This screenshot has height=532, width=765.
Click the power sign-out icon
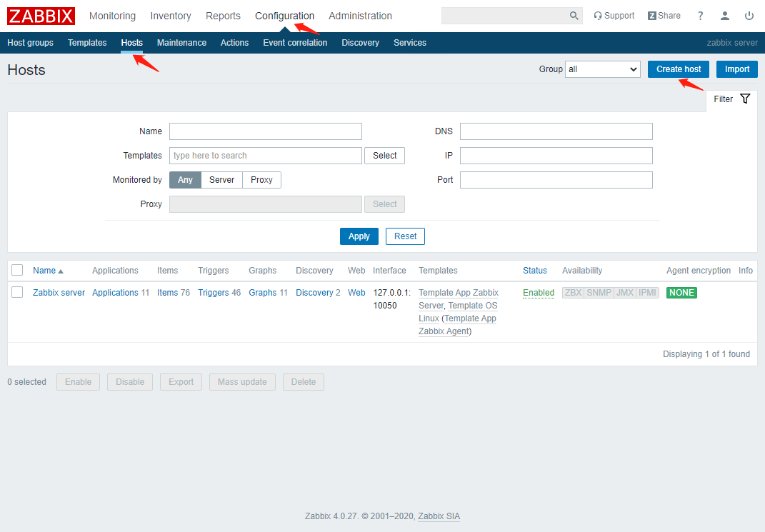(x=749, y=16)
